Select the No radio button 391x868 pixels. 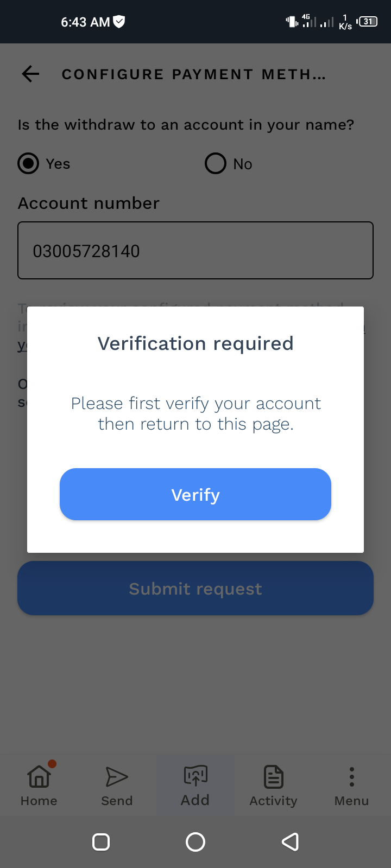point(216,163)
